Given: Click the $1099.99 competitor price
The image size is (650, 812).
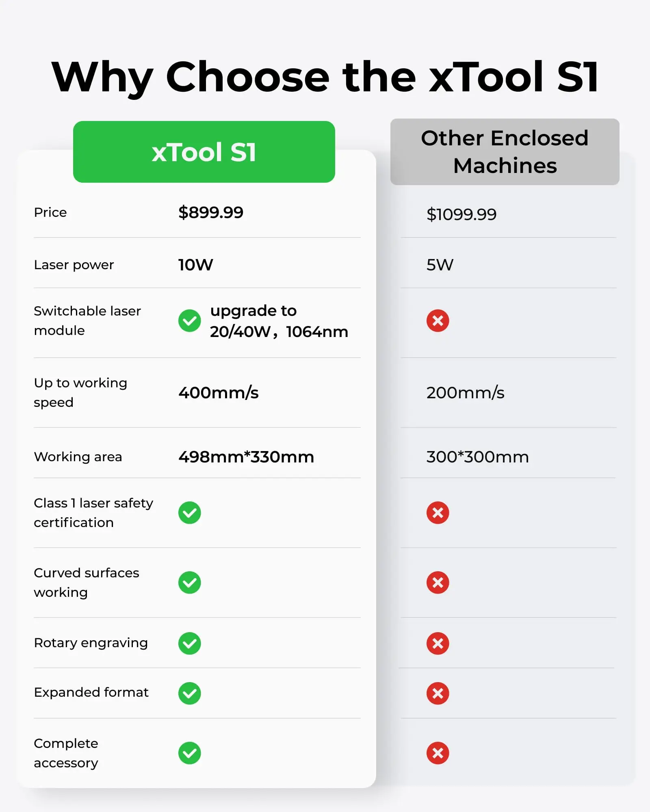Looking at the screenshot, I should coord(461,214).
